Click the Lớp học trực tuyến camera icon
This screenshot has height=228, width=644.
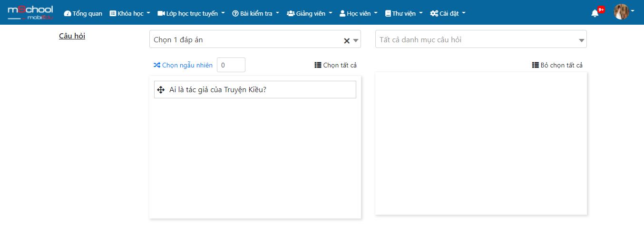[x=161, y=13]
